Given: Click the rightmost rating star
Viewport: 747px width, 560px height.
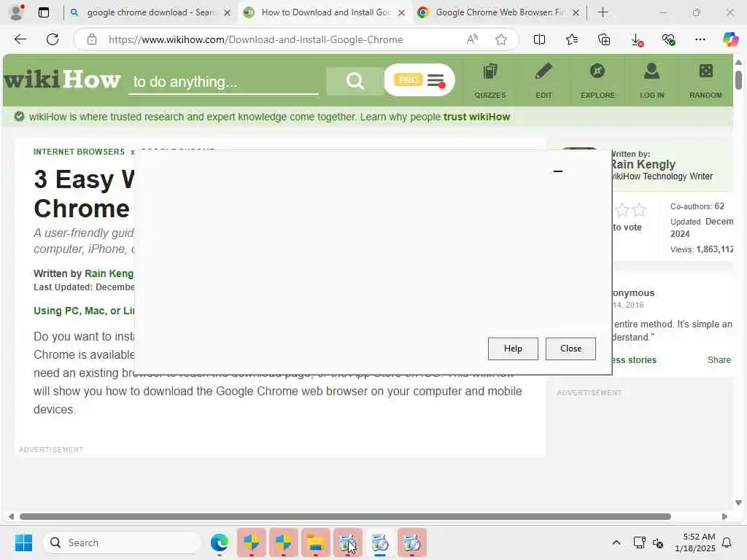Looking at the screenshot, I should point(639,209).
